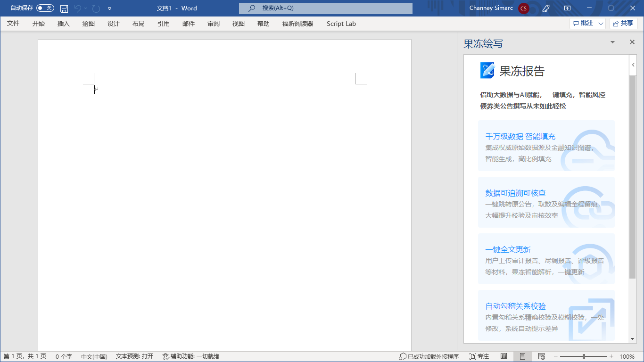Open the 文件 tab
Screen dimensions: 644x362
click(x=13, y=24)
